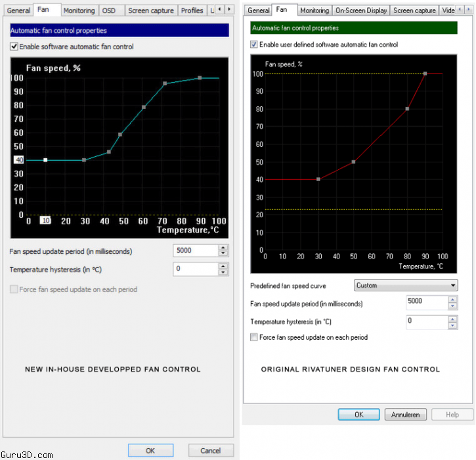Confirm with OK in right dialog
Screen dimensions: 476x460
(x=358, y=415)
